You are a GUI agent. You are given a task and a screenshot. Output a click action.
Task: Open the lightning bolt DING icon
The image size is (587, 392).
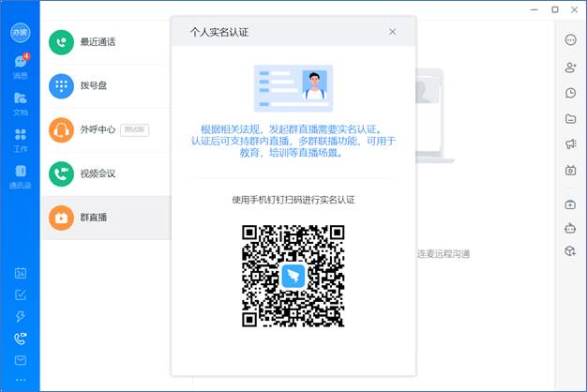pos(21,316)
